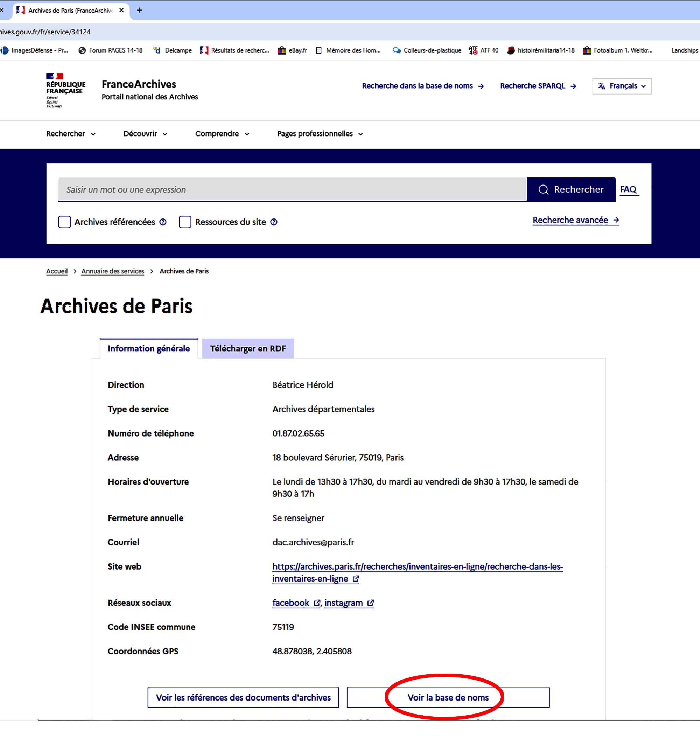Click the Delcampe bookmark icon

157,50
